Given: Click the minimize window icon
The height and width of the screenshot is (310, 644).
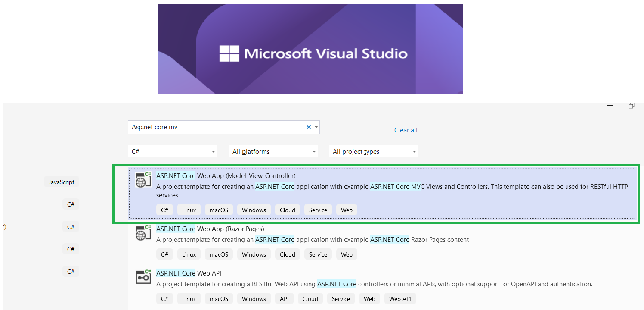Looking at the screenshot, I should 610,105.
